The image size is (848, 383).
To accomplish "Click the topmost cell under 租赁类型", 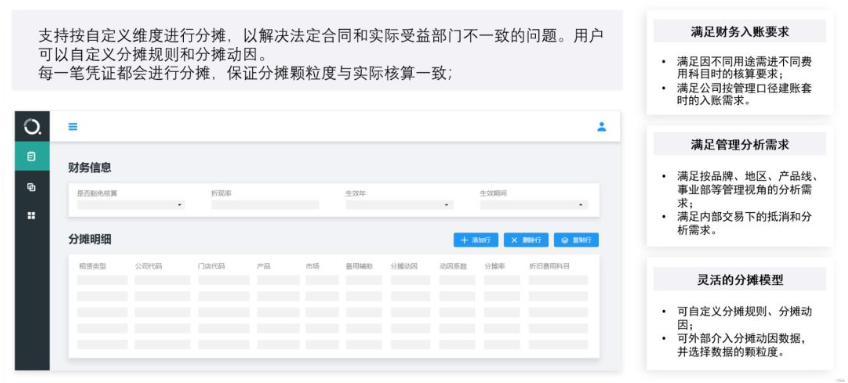I will 102,280.
